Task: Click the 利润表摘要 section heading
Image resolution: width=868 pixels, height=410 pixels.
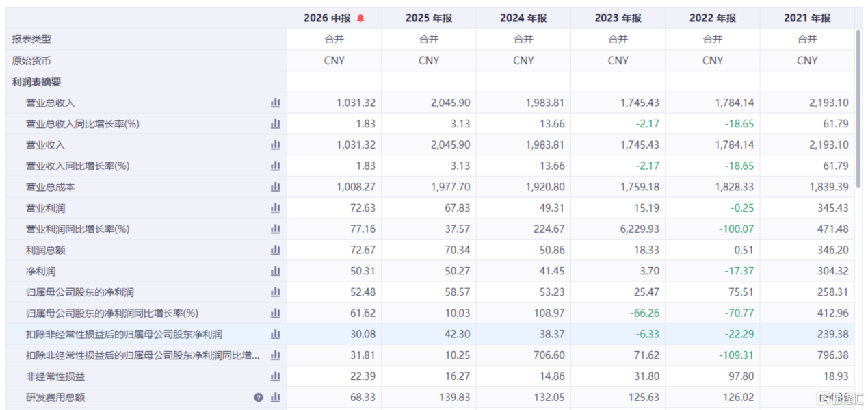Action: click(x=36, y=81)
